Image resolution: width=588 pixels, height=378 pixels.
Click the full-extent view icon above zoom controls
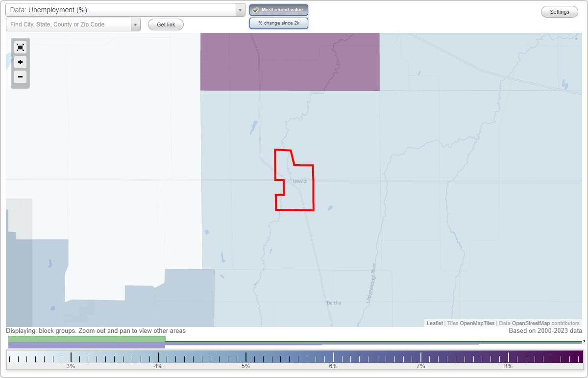(20, 47)
